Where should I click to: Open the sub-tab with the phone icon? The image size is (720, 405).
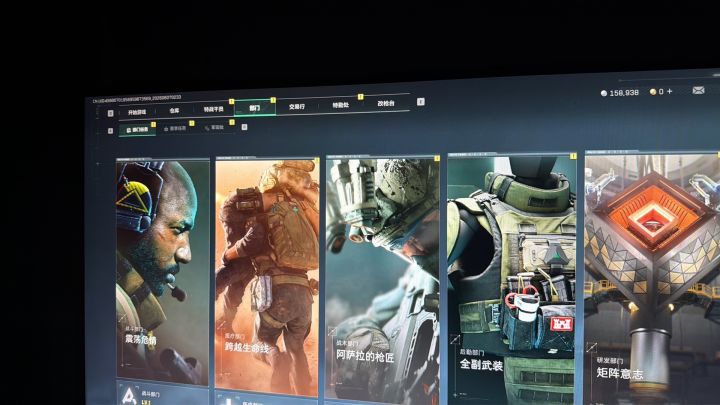(x=215, y=128)
